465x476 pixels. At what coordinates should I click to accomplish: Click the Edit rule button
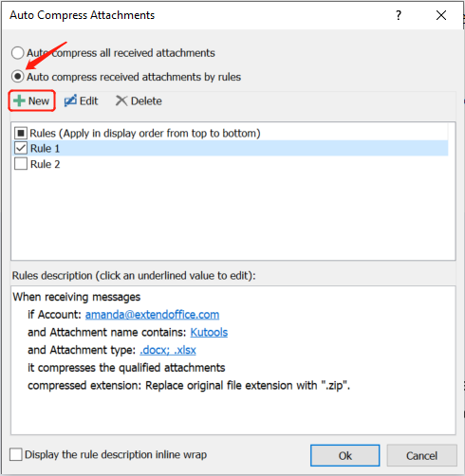(x=81, y=101)
